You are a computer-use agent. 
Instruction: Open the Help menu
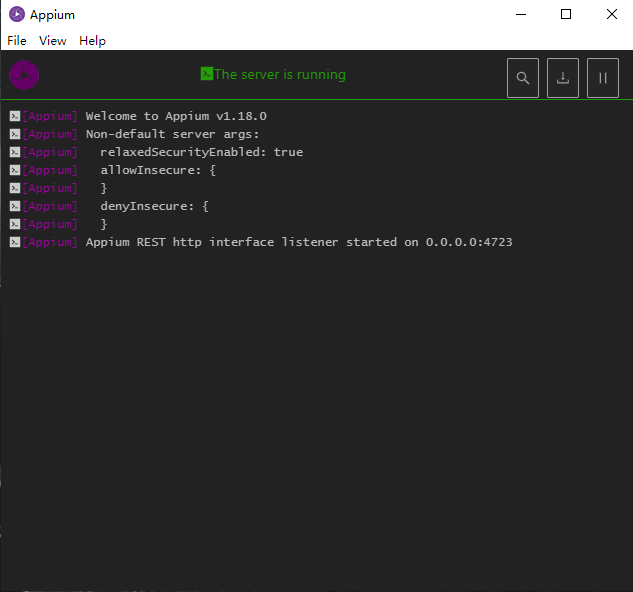click(92, 41)
